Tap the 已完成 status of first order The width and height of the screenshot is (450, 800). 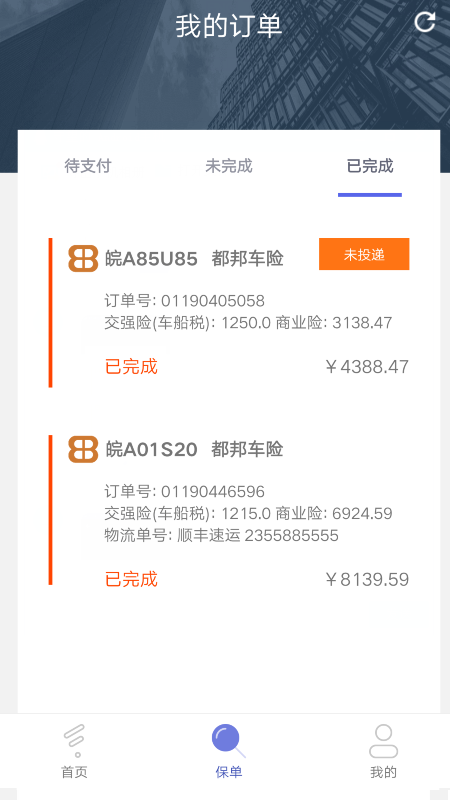coord(131,367)
